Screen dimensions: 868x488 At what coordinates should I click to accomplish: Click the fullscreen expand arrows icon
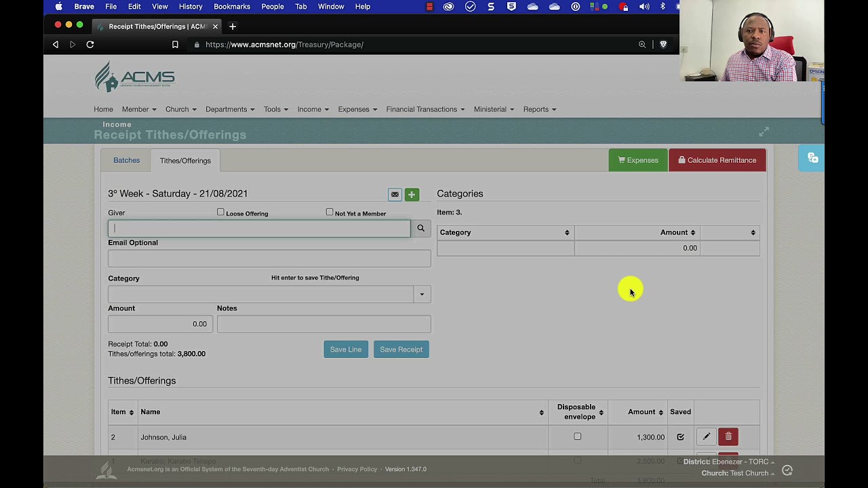point(764,131)
